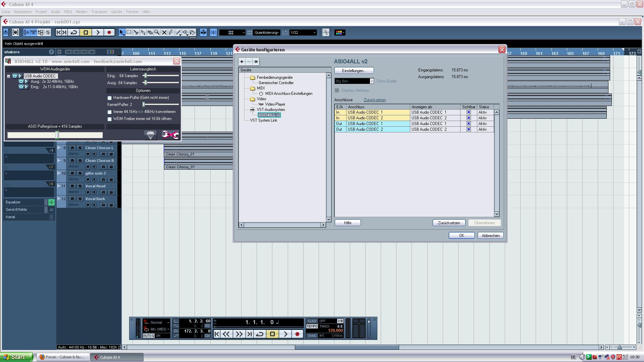Click the Constrain Delay Compensation power icon
Viewport: 644px width, 362px height.
coord(6,33)
